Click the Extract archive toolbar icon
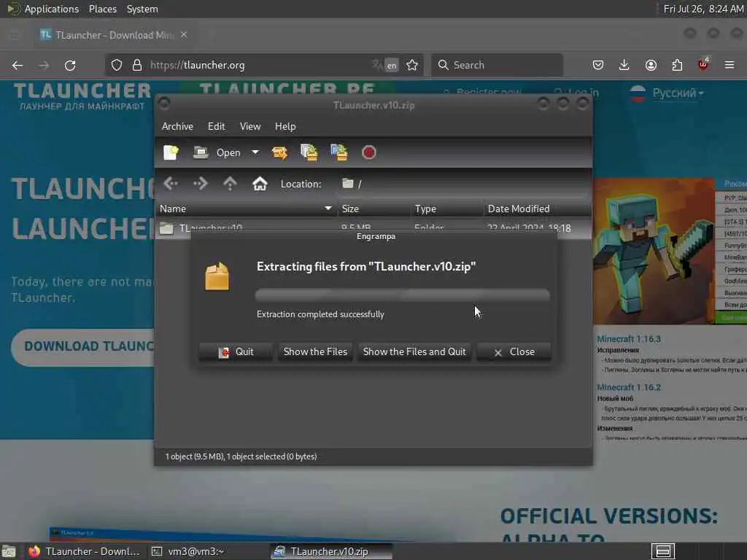 [279, 152]
